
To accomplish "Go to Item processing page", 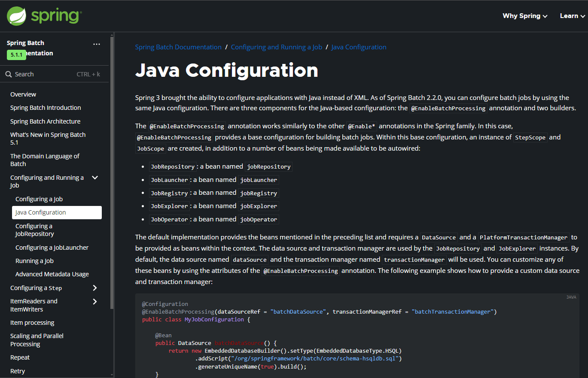I will coord(32,323).
